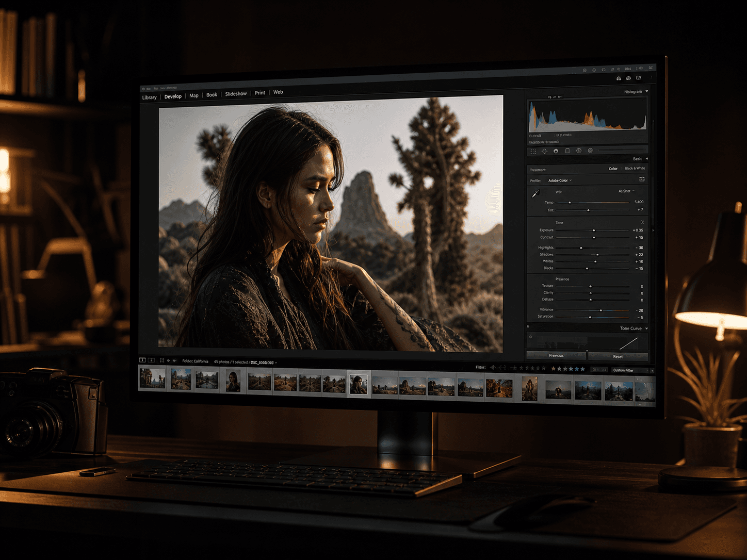This screenshot has height=560, width=747.
Task: Filter by the colored star row
Action: coord(568,369)
